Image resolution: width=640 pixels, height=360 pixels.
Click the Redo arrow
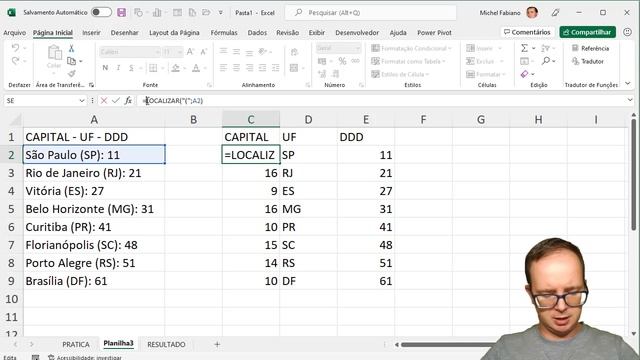16,61
